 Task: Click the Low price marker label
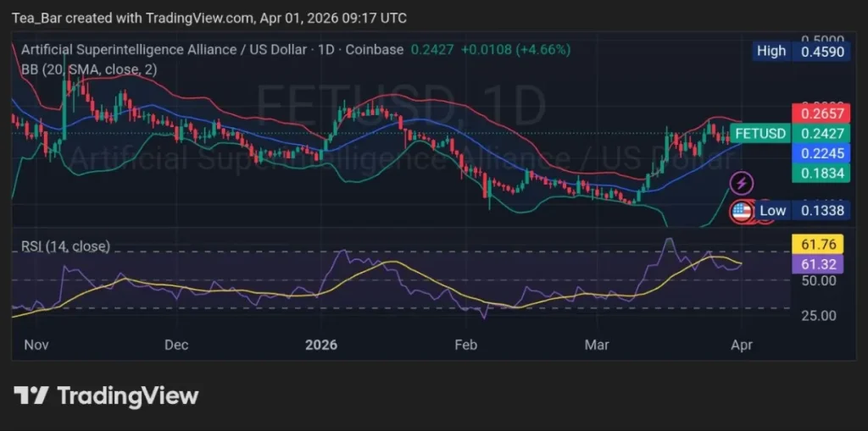772,210
